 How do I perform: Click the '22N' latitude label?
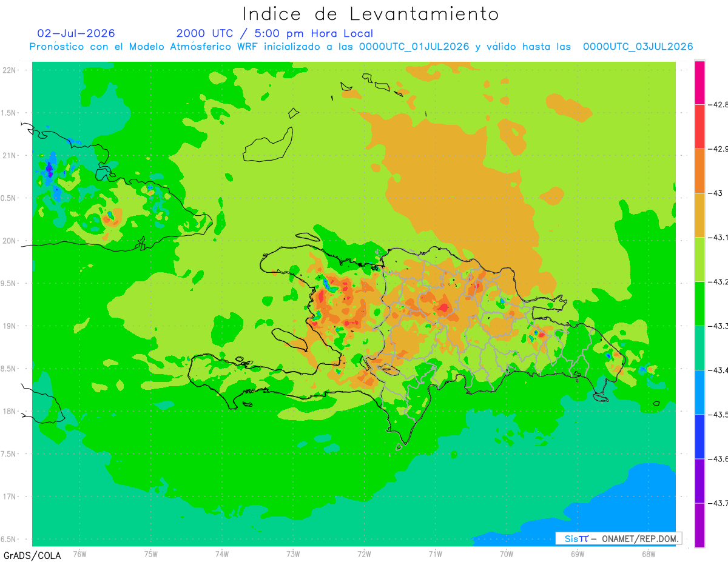click(9, 70)
